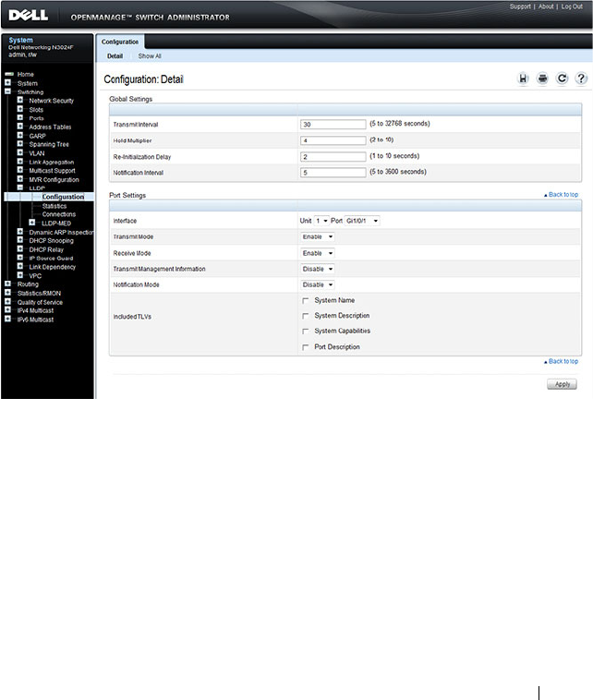Switch to the Detail sub-tab
The height and width of the screenshot is (700, 593).
click(115, 56)
